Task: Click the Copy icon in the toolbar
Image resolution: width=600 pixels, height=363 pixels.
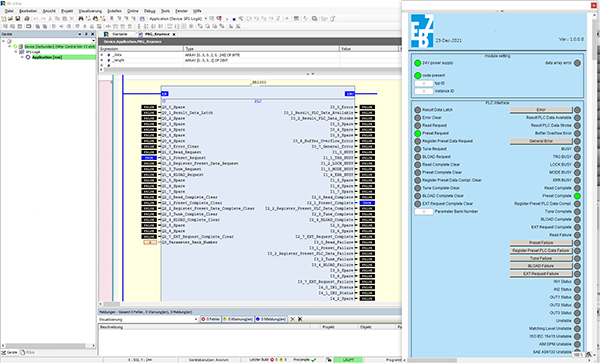Action: point(57,18)
